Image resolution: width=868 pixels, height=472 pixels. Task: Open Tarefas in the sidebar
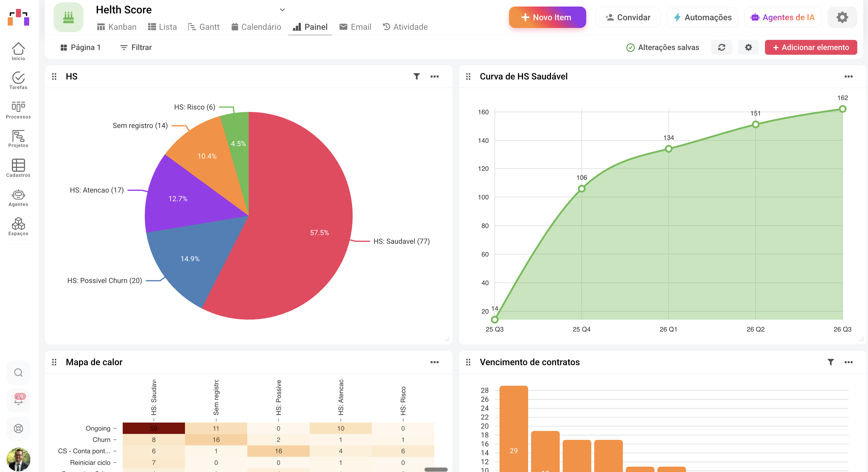point(18,80)
